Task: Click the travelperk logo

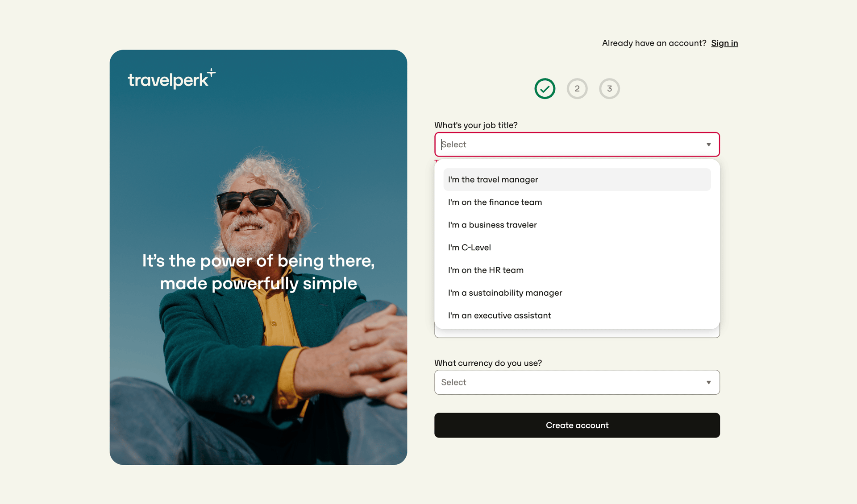Action: [x=171, y=79]
